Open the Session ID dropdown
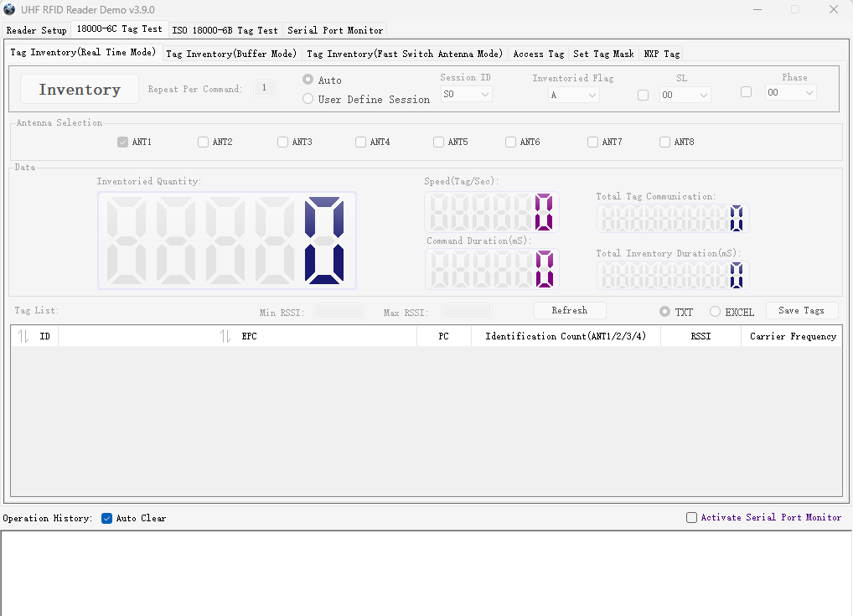Image resolution: width=853 pixels, height=616 pixels. pos(466,94)
